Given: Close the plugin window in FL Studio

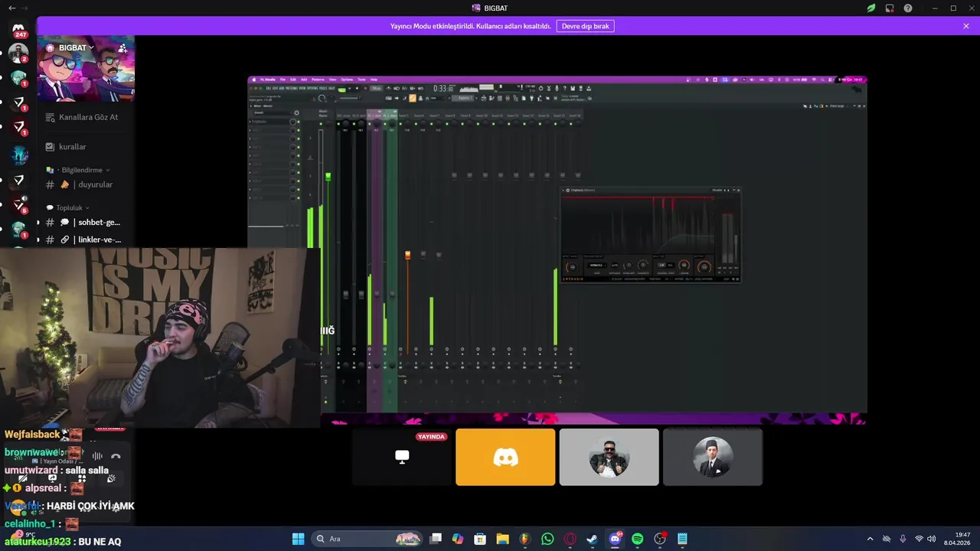Looking at the screenshot, I should click(738, 190).
